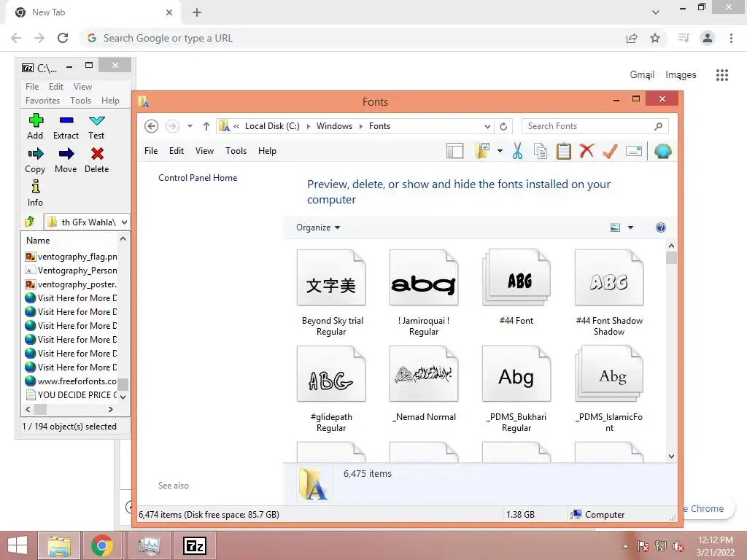Expand the Chrome tab search chevron
This screenshot has height=560, width=747.
pos(656,12)
